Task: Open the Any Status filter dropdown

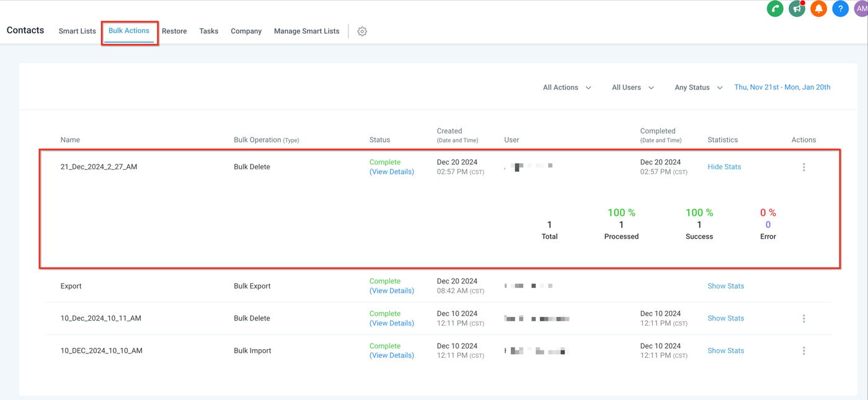Action: (698, 87)
